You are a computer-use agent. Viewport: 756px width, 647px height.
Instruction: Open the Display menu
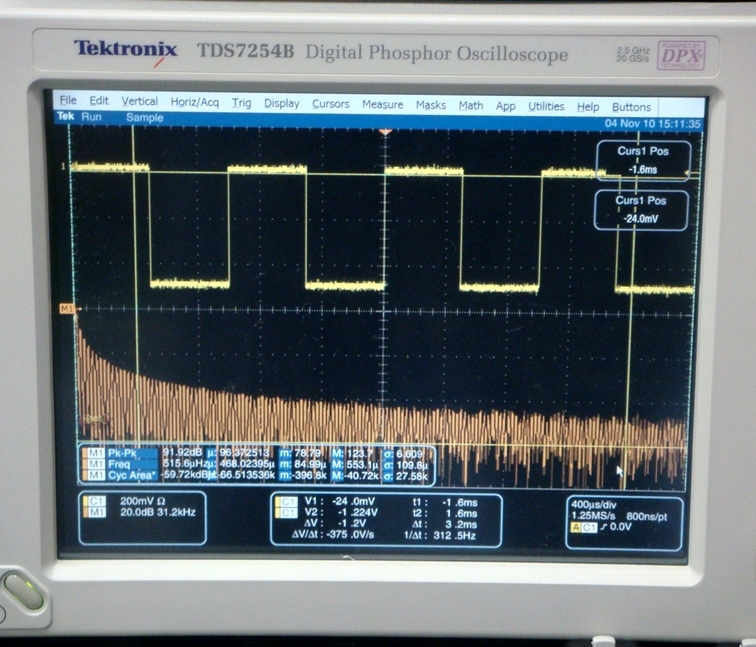point(282,103)
